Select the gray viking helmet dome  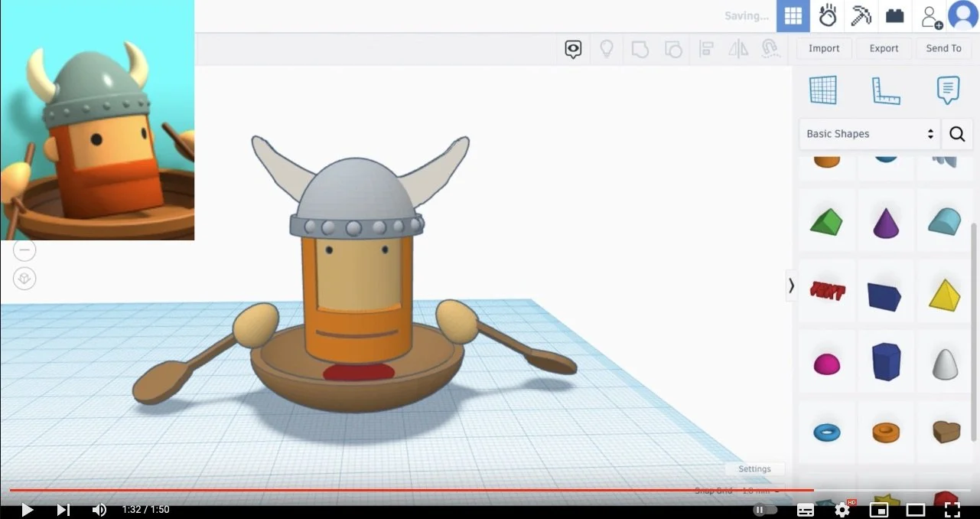(x=357, y=188)
